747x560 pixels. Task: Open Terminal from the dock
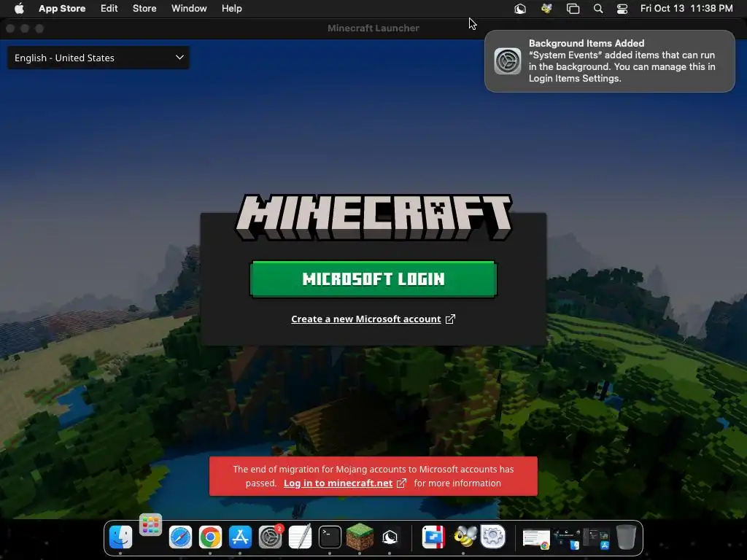(330, 537)
